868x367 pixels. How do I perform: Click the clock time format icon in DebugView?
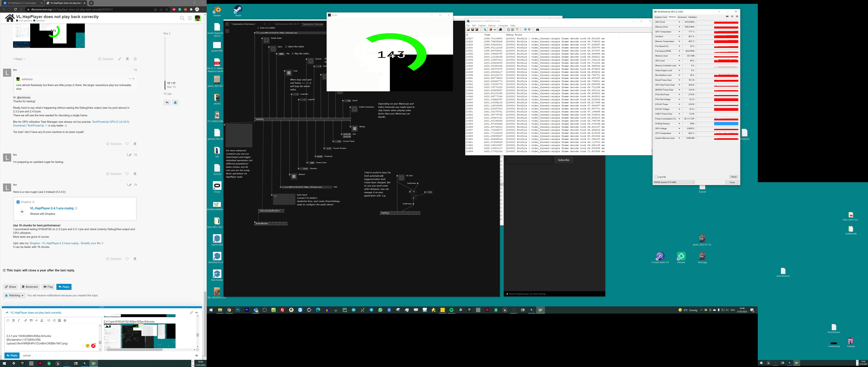pyautogui.click(x=517, y=30)
